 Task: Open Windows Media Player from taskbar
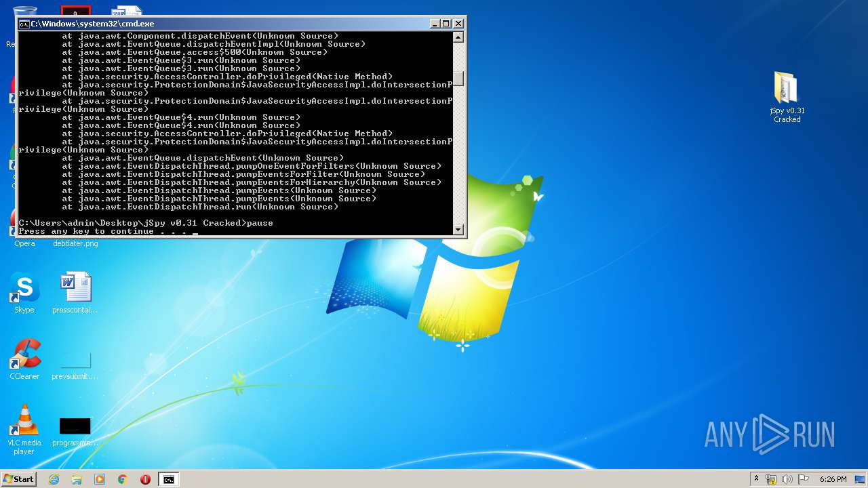click(x=100, y=479)
